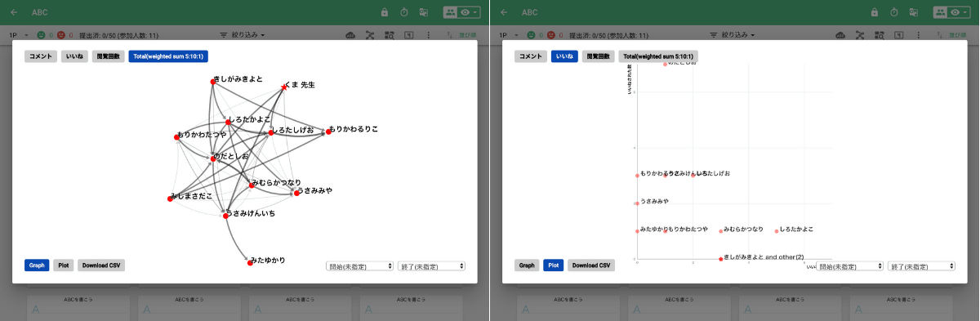Click the もりかわるりこ node in graph
The height and width of the screenshot is (321, 980).
tap(329, 132)
